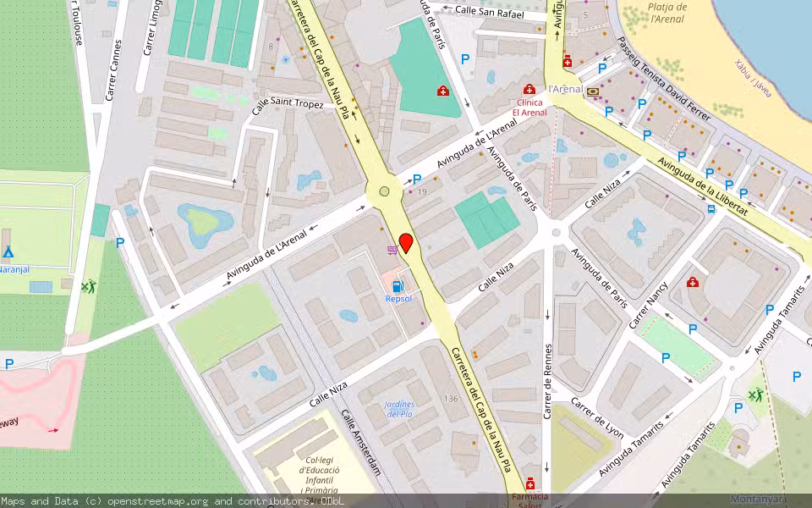Click the Xàbia / Jávea label
The image size is (812, 508).
coord(754,78)
